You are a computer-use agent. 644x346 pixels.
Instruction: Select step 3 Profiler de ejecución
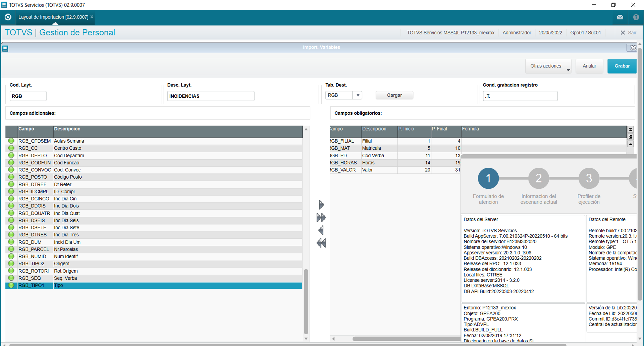point(589,178)
